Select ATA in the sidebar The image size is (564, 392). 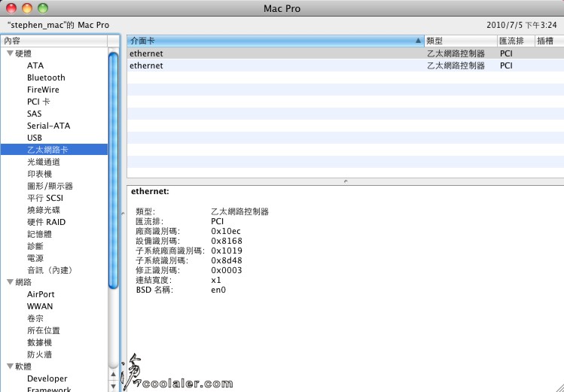(35, 65)
